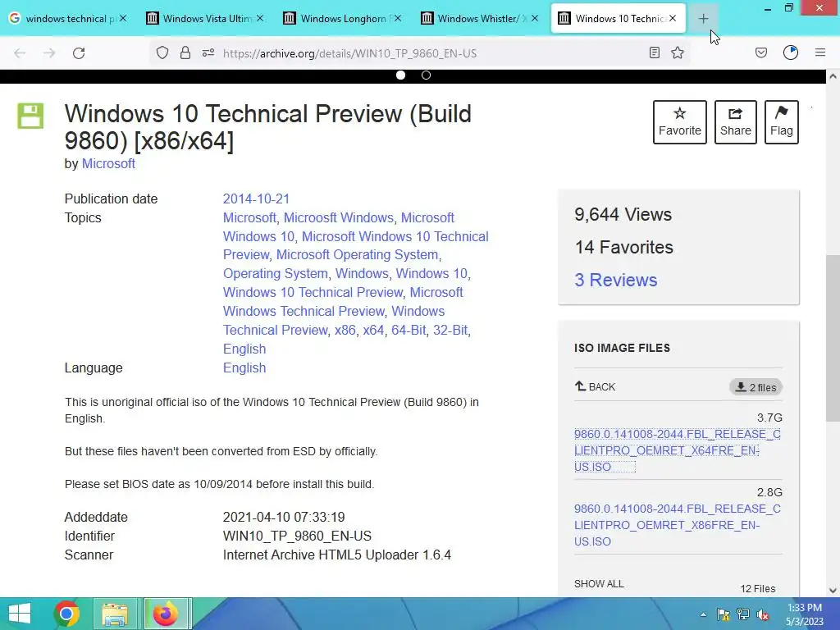Click SHOW ALL files link
This screenshot has height=630, width=840.
tap(599, 583)
